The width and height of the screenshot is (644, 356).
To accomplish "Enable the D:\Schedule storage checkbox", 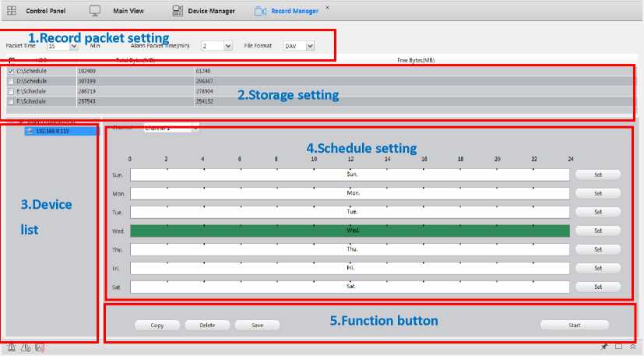I will [x=10, y=81].
